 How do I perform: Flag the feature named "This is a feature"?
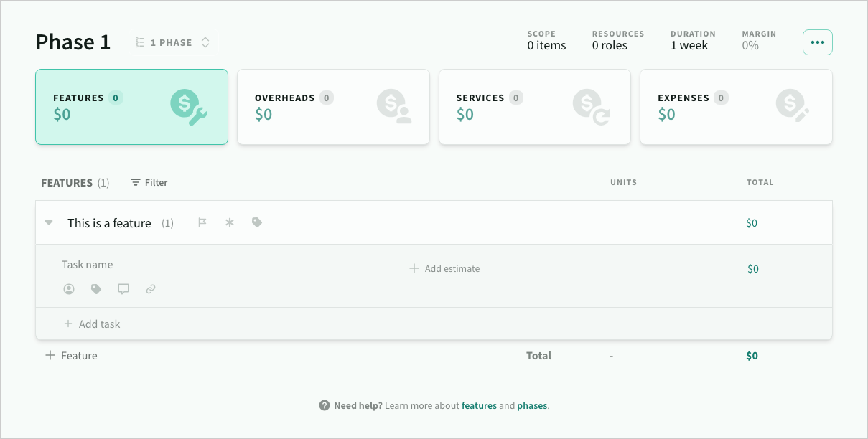(x=202, y=222)
